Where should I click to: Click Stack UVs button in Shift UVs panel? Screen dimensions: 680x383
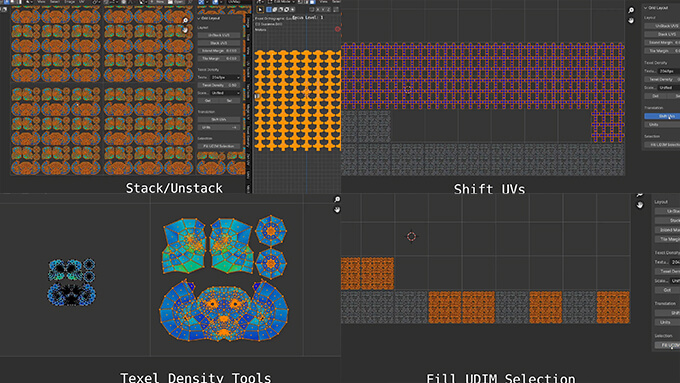click(x=662, y=34)
